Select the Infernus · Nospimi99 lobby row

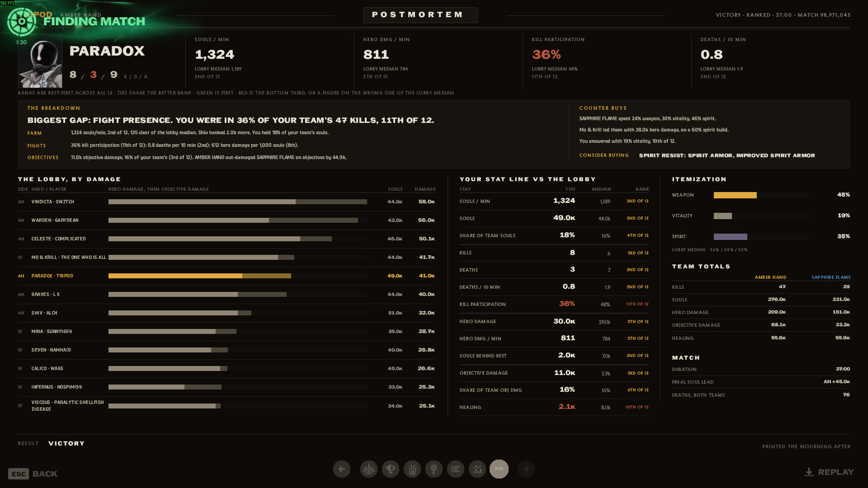(226, 387)
